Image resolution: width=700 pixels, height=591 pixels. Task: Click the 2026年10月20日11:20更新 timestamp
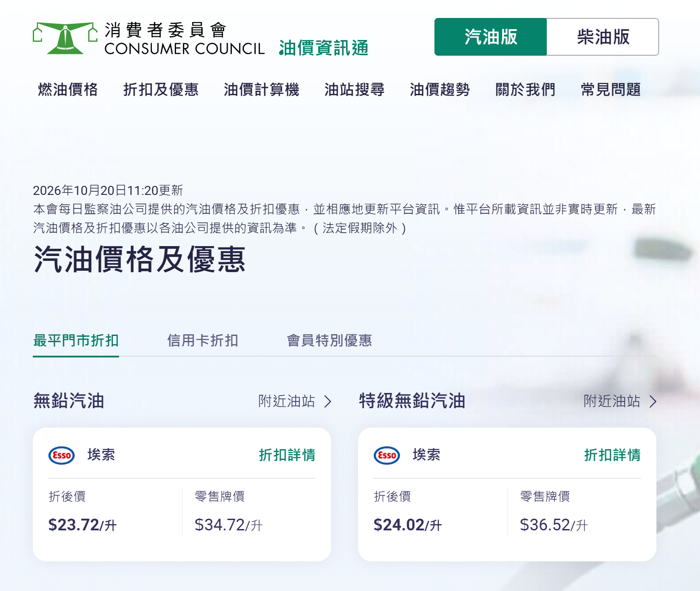108,190
